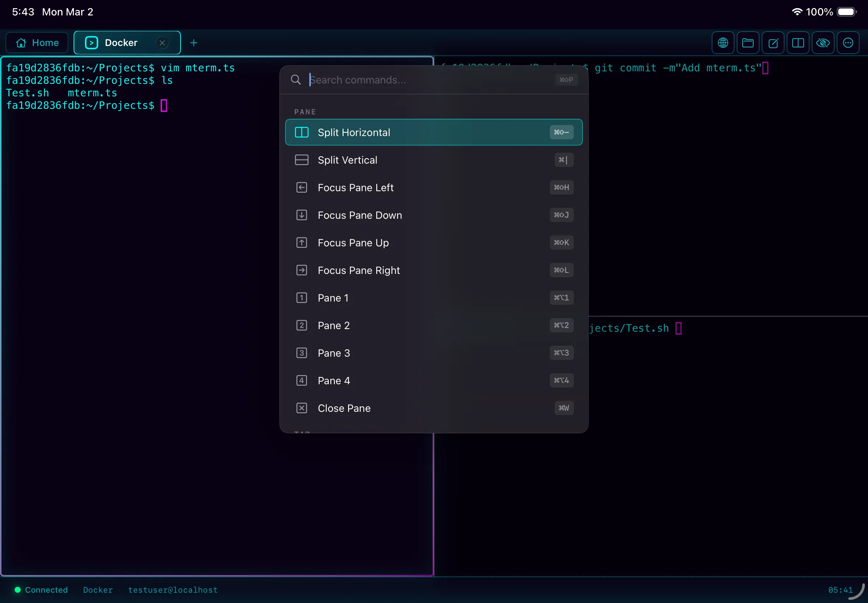The width and height of the screenshot is (868, 603).
Task: Switch to the Home tab
Action: point(37,43)
